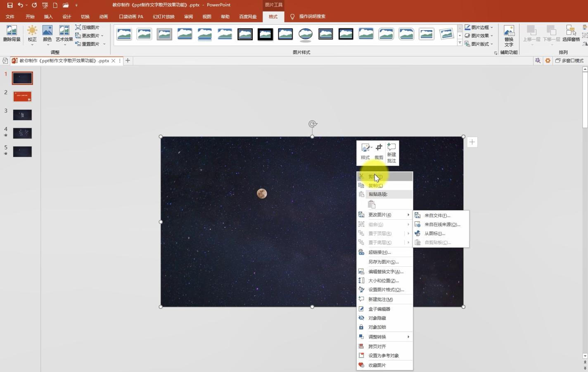This screenshot has width=588, height=372.
Task: Select Save as Picture (另存为图片) menu item
Action: (383, 262)
